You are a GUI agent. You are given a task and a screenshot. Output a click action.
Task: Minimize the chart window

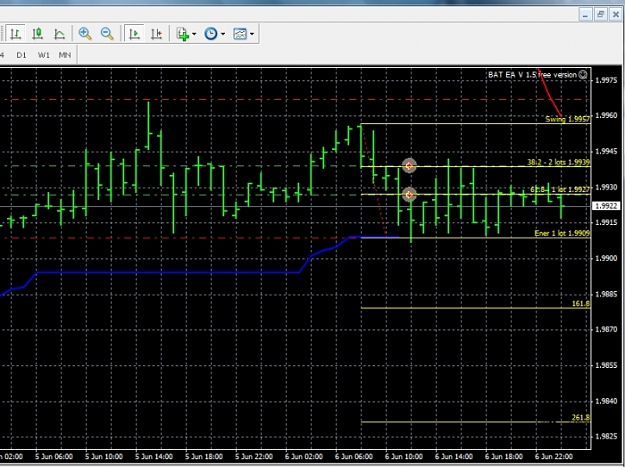tap(585, 15)
